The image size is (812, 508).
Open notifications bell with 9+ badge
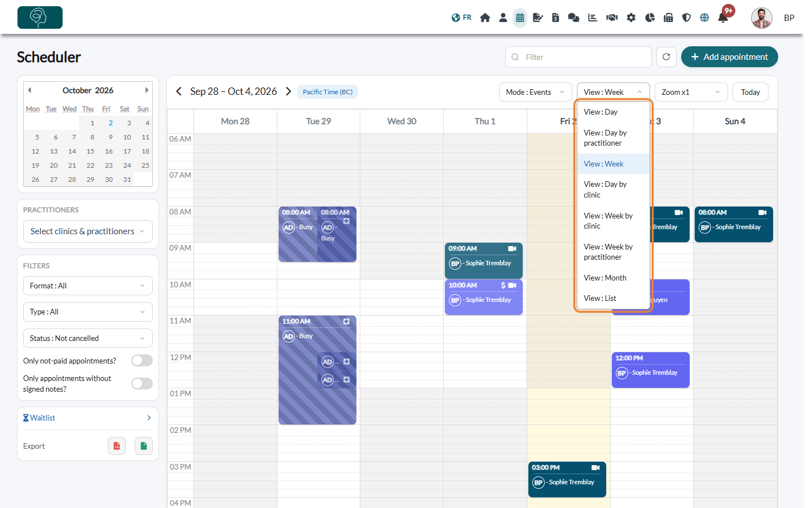723,17
